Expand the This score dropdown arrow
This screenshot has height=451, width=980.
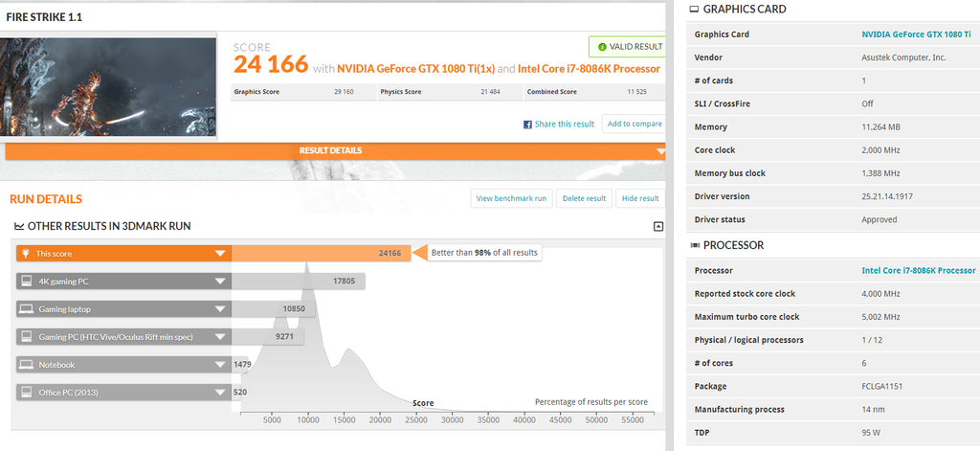point(220,254)
